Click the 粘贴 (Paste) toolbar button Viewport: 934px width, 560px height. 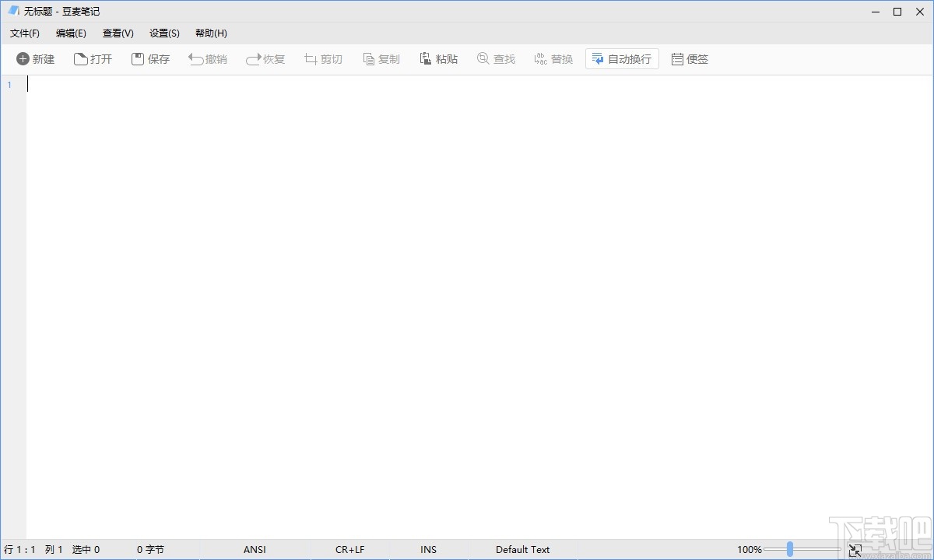click(439, 59)
